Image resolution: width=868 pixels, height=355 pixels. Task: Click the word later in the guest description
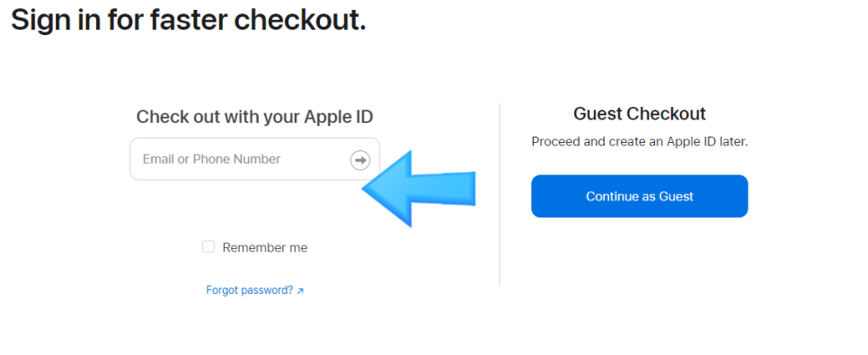tap(734, 142)
